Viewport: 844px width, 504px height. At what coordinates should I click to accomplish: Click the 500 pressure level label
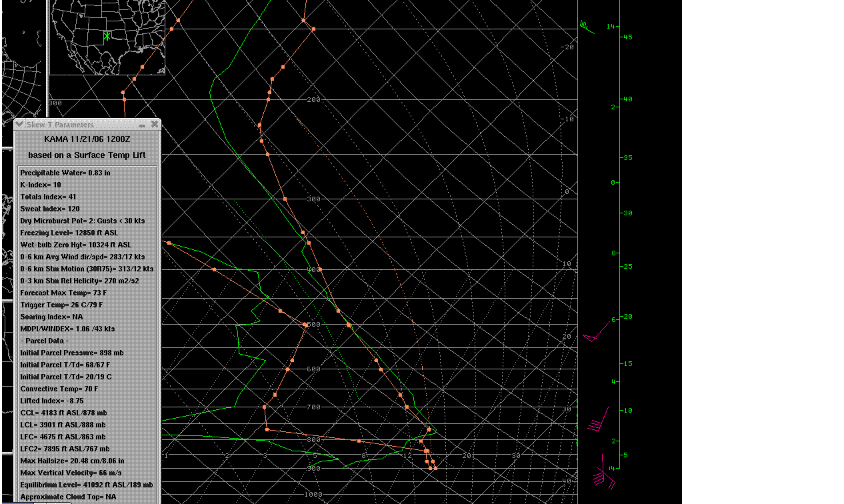pos(313,325)
